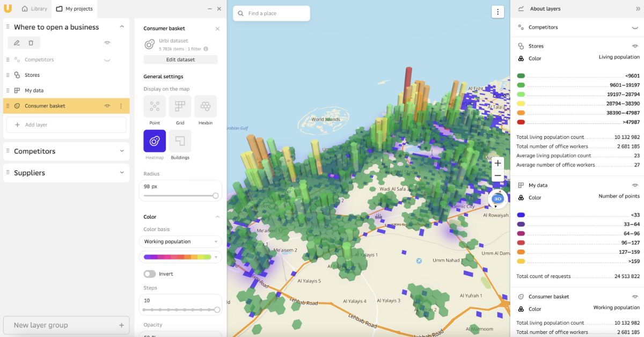Select the greyed Competitors layer row
Viewport: 644px width, 337px height.
67,60
